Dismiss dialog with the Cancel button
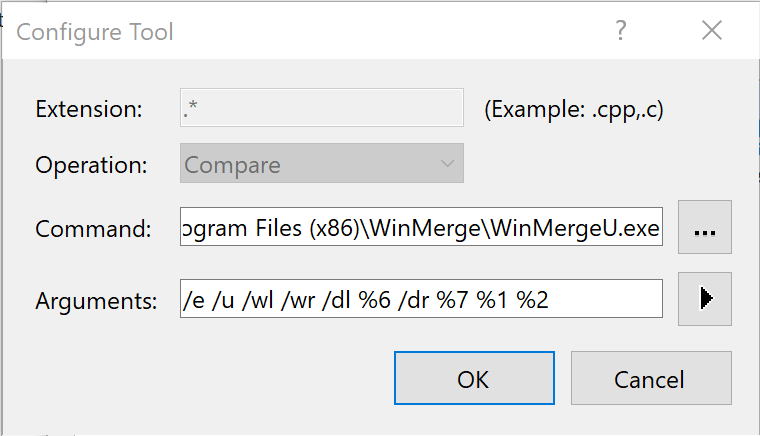The width and height of the screenshot is (760, 436). coord(651,378)
